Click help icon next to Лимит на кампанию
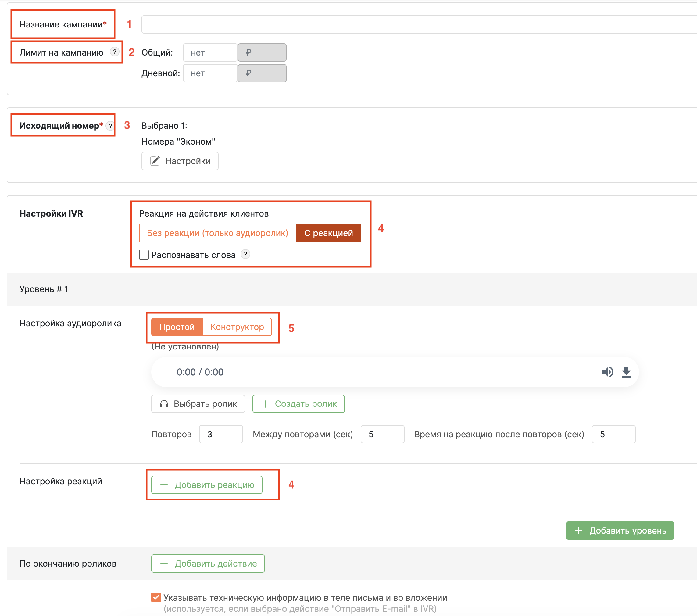 (115, 52)
